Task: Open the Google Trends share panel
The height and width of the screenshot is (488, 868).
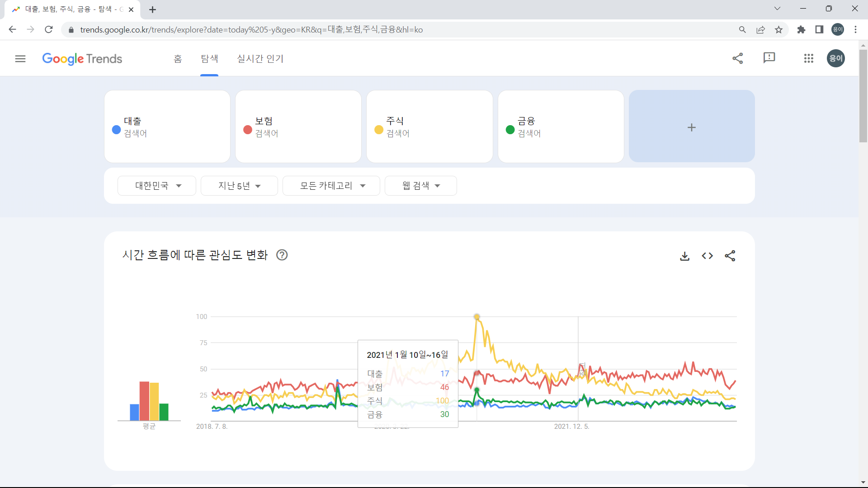Action: (x=738, y=58)
